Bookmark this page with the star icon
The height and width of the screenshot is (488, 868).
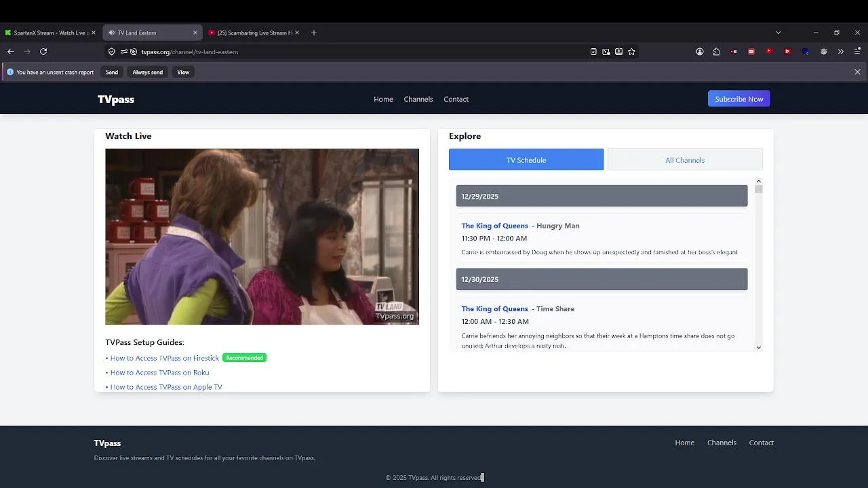pos(632,52)
